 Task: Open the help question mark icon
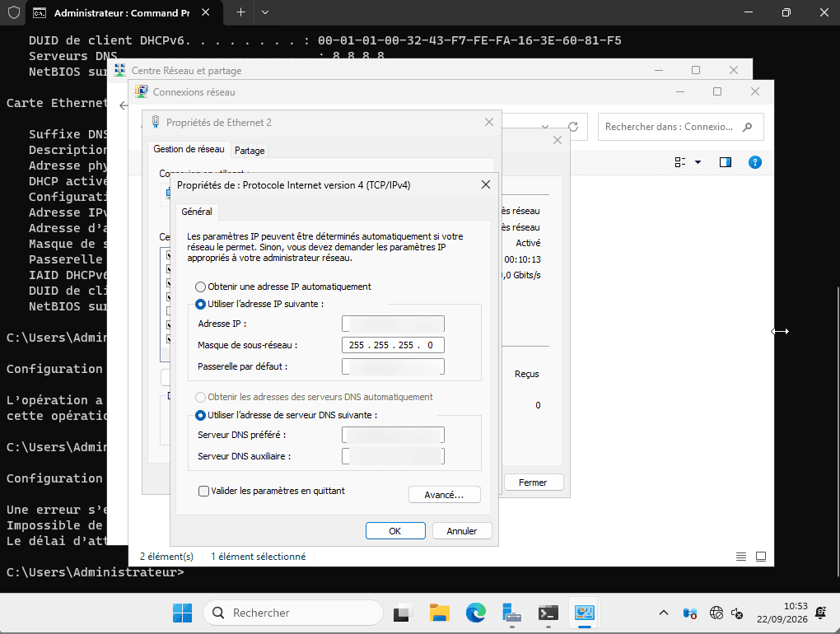pos(755,162)
